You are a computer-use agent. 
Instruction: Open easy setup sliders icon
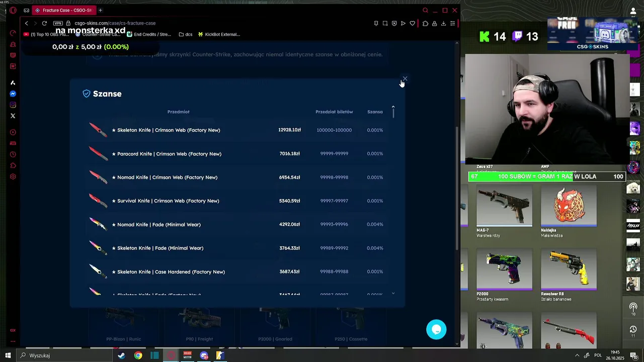[x=452, y=23]
